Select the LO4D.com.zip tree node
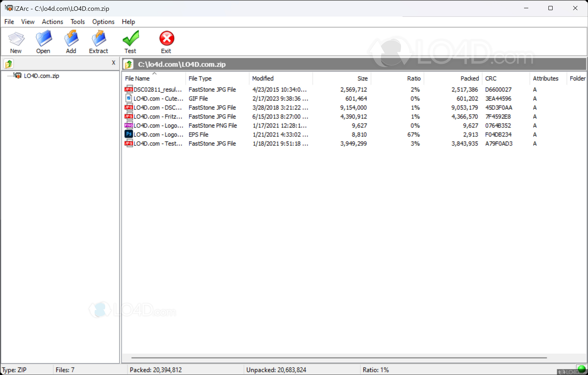This screenshot has height=375, width=588. click(x=41, y=76)
